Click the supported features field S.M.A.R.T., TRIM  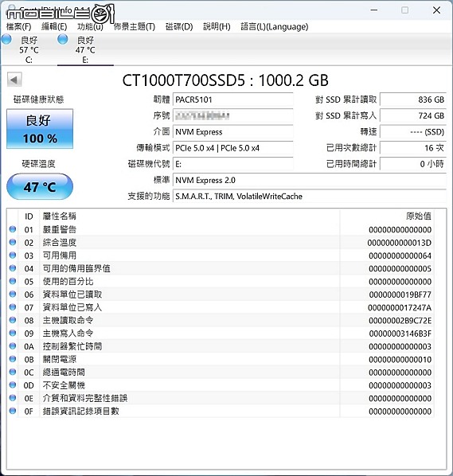click(310, 196)
